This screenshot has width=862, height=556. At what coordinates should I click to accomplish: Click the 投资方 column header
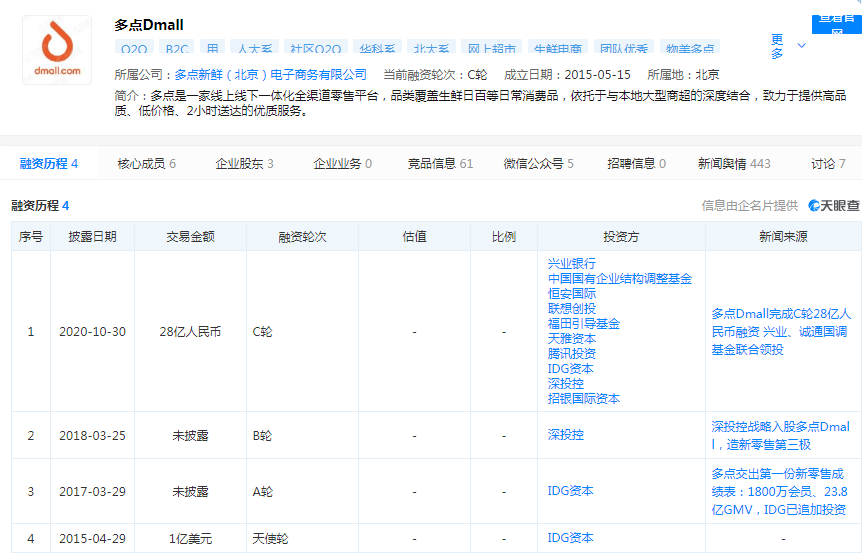pos(621,236)
